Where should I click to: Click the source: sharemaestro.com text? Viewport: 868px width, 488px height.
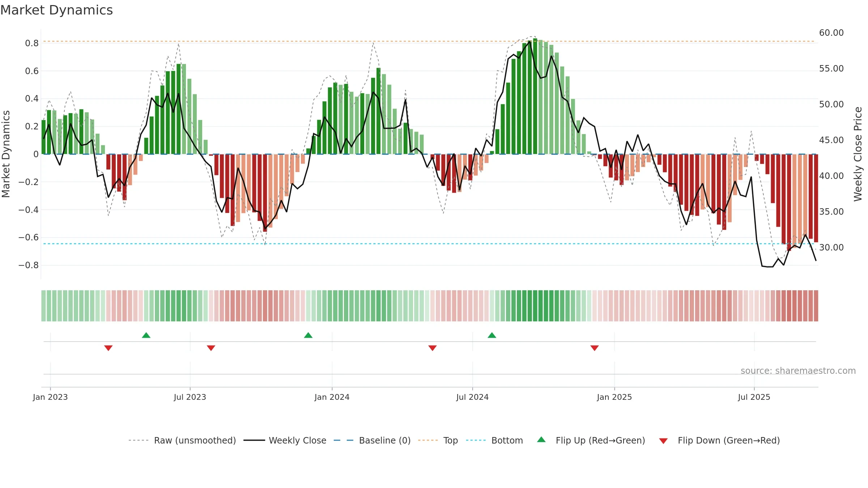[x=798, y=371]
